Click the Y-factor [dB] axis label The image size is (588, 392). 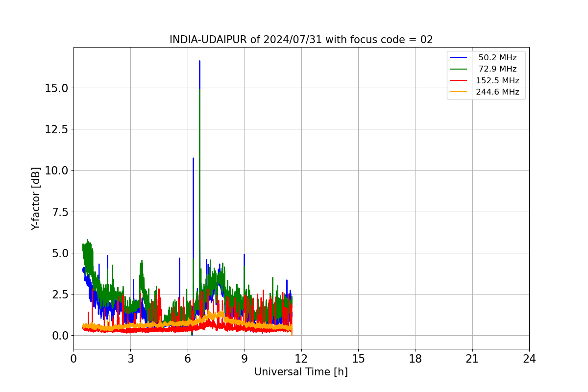tap(35, 198)
